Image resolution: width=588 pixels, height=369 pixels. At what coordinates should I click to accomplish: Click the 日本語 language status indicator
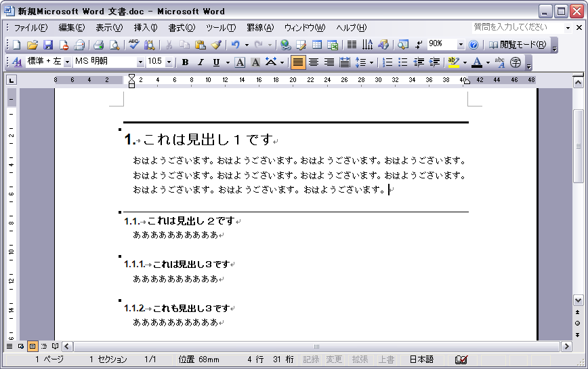[421, 360]
